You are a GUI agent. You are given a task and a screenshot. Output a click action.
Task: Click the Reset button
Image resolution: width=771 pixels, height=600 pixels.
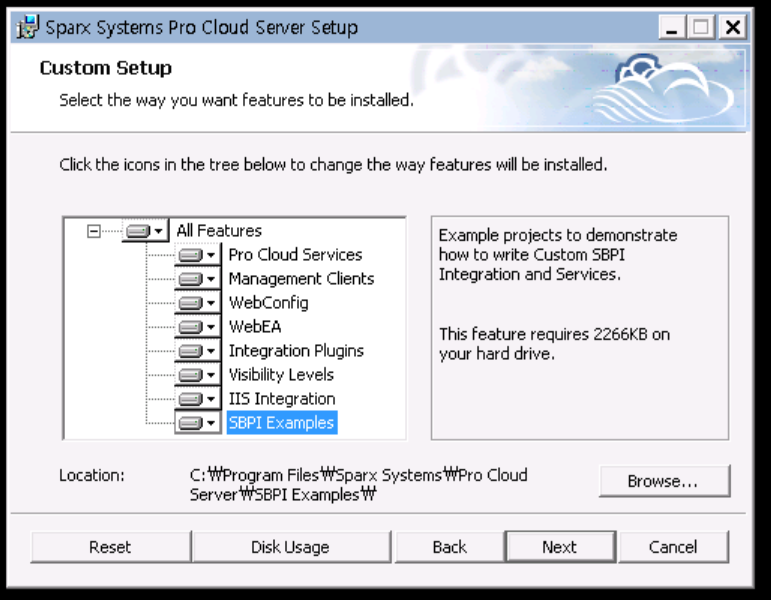(x=110, y=547)
